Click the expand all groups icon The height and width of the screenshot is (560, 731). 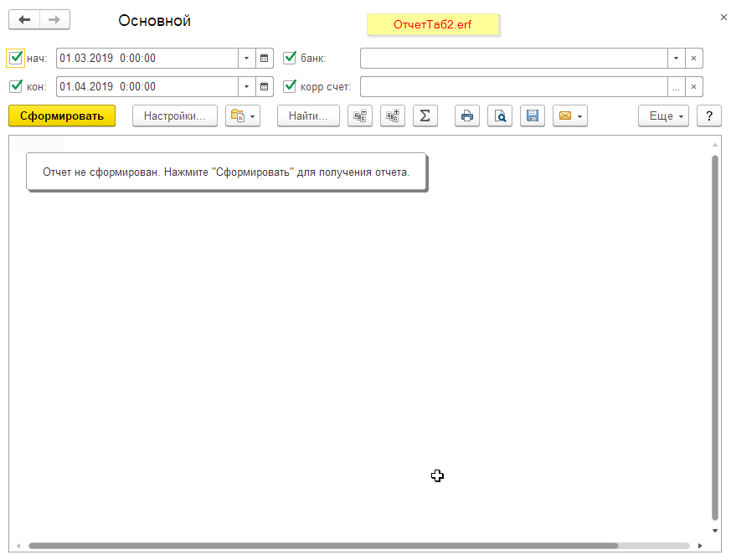coord(392,116)
